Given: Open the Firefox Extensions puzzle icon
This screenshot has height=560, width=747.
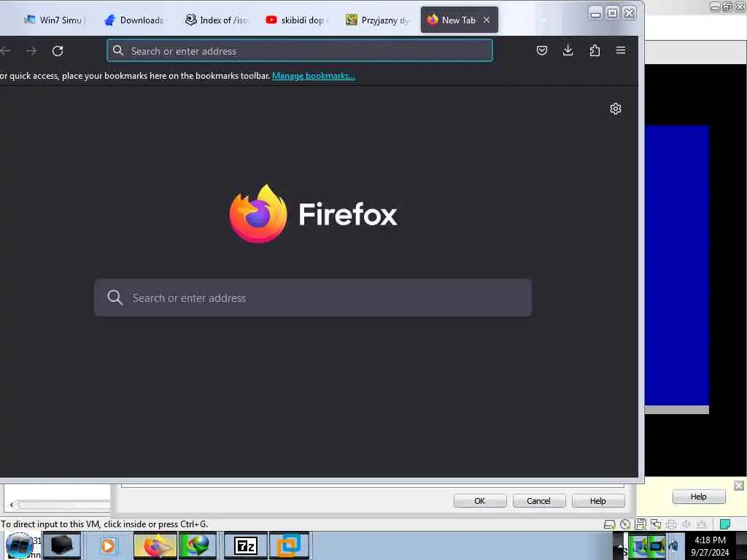Looking at the screenshot, I should pos(595,50).
